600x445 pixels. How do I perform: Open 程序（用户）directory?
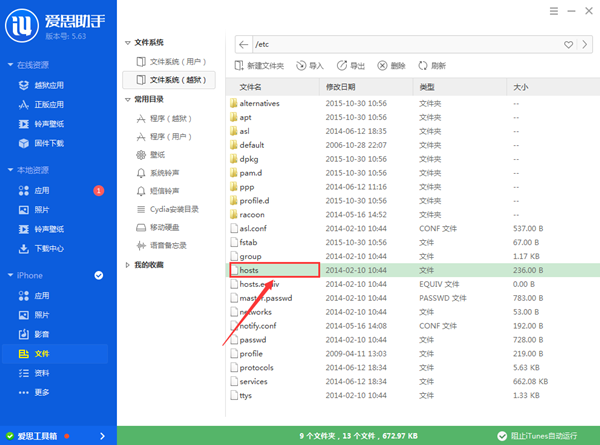[164, 137]
